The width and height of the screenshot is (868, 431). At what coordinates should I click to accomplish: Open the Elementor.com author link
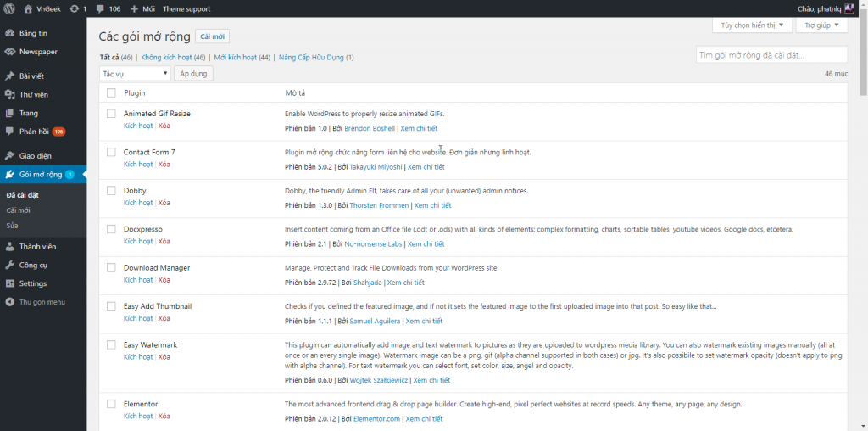click(376, 419)
